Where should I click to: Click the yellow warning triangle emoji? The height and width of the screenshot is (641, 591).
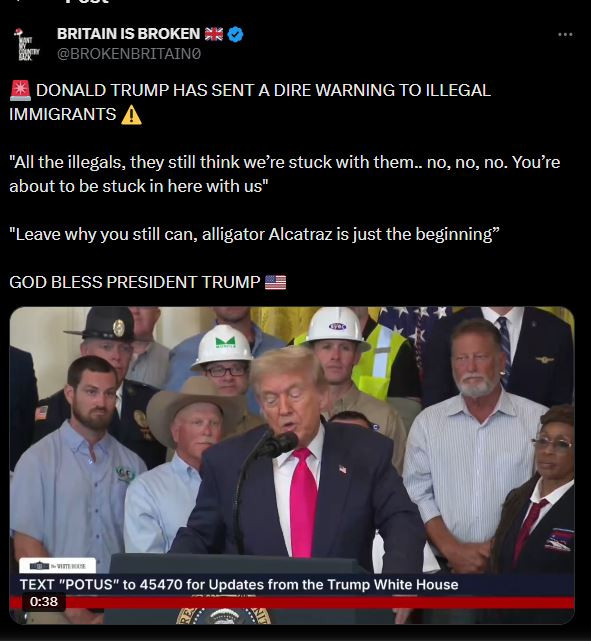(131, 115)
